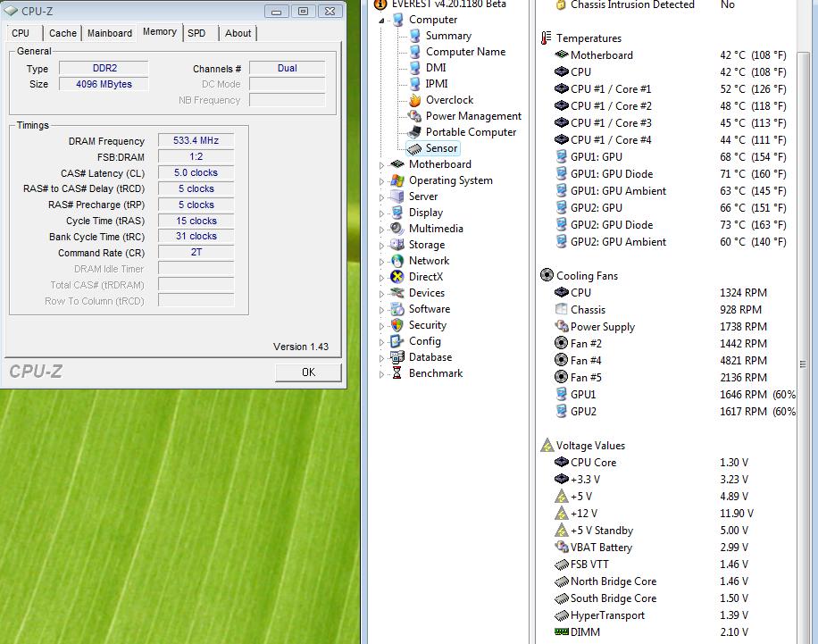Viewport: 818px width, 644px height.
Task: Click the Operating System Windows flag icon
Action: click(397, 180)
